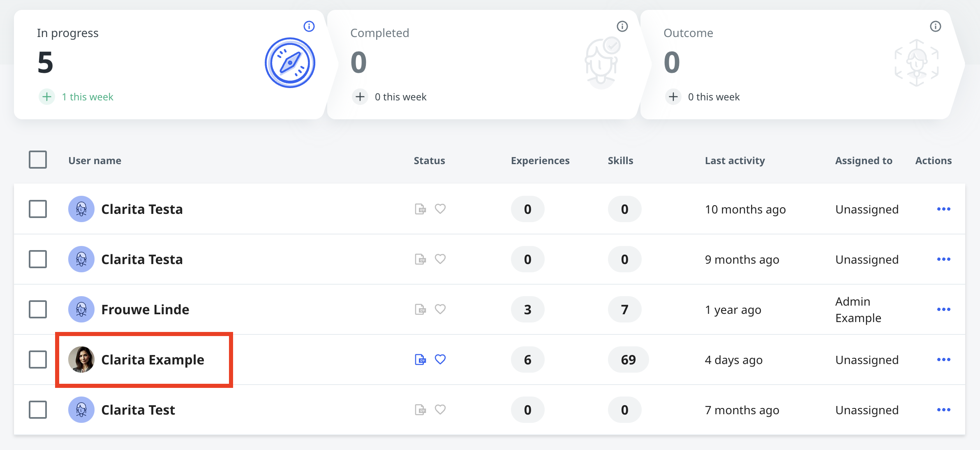This screenshot has width=980, height=450.
Task: Click CV icon for Clarita Testa, 9 months ago
Action: [420, 259]
